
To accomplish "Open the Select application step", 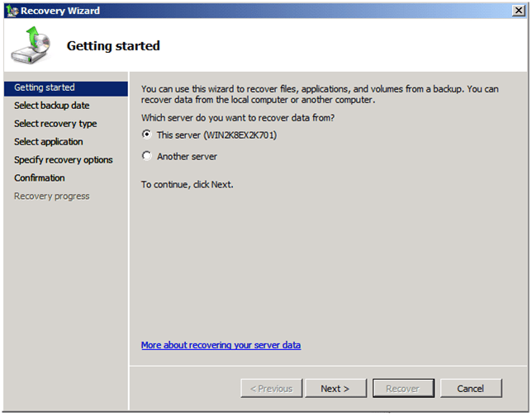I will click(49, 142).
